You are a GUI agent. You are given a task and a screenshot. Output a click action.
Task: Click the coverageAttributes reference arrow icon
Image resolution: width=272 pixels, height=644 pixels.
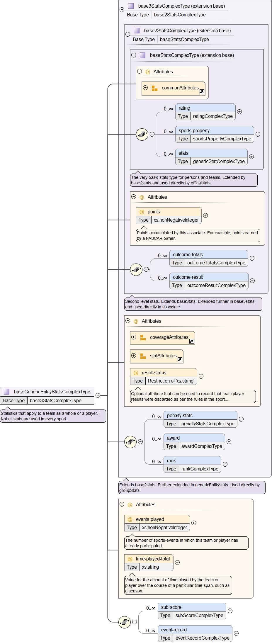(192, 341)
